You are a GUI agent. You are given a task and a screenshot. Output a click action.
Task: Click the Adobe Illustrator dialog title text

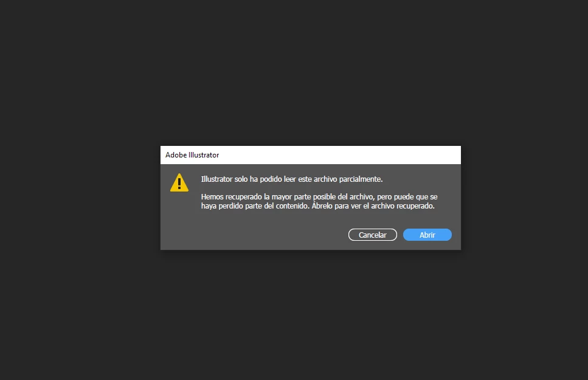coord(192,155)
